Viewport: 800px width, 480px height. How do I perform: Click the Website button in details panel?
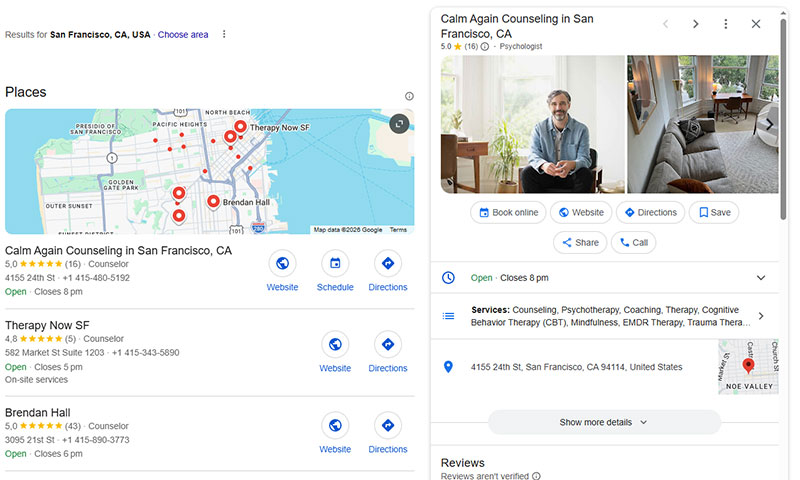click(581, 212)
